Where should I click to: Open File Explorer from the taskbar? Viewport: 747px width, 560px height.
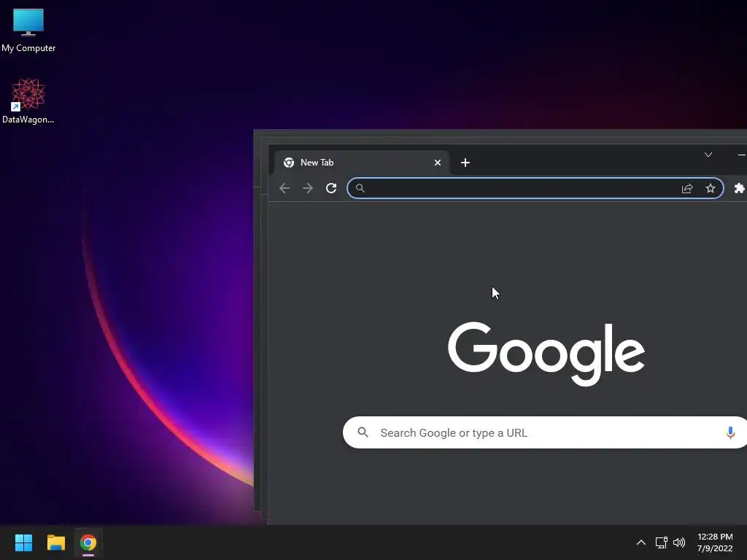coord(55,542)
